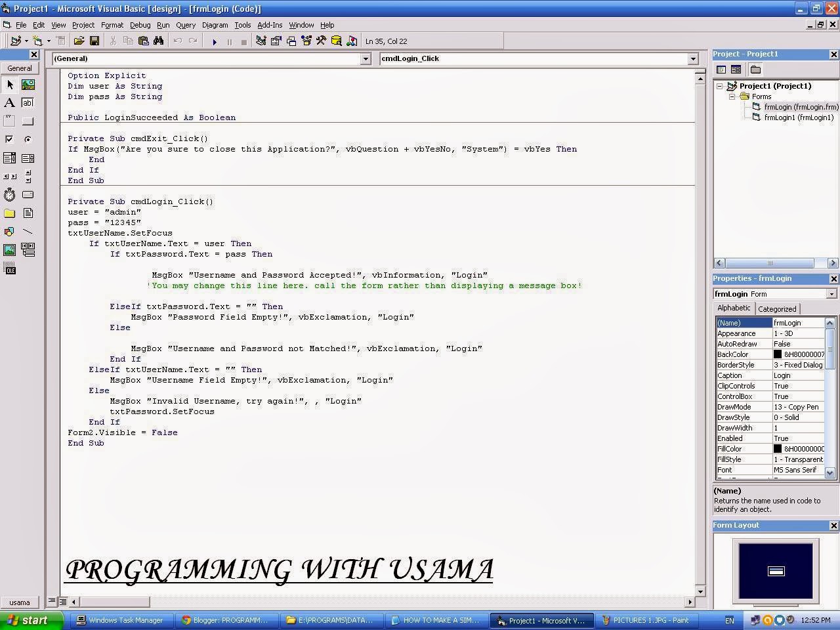Switch to Full Module View toggle
Screen dimensions: 840x630
tap(62, 601)
